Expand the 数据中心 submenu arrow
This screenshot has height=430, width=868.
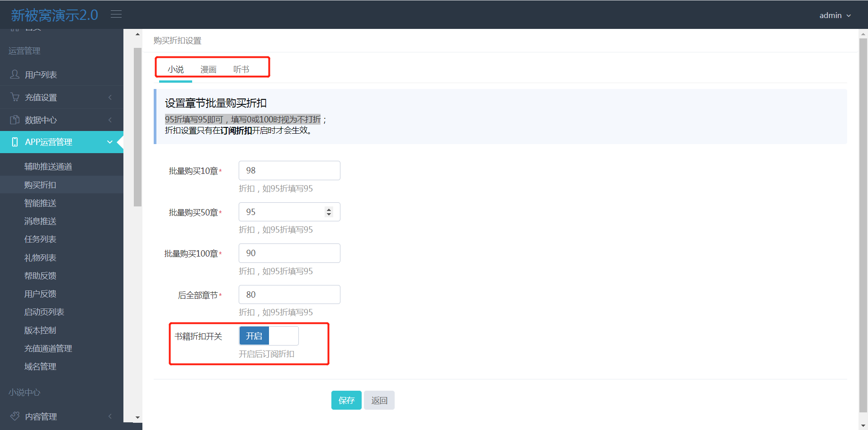110,120
